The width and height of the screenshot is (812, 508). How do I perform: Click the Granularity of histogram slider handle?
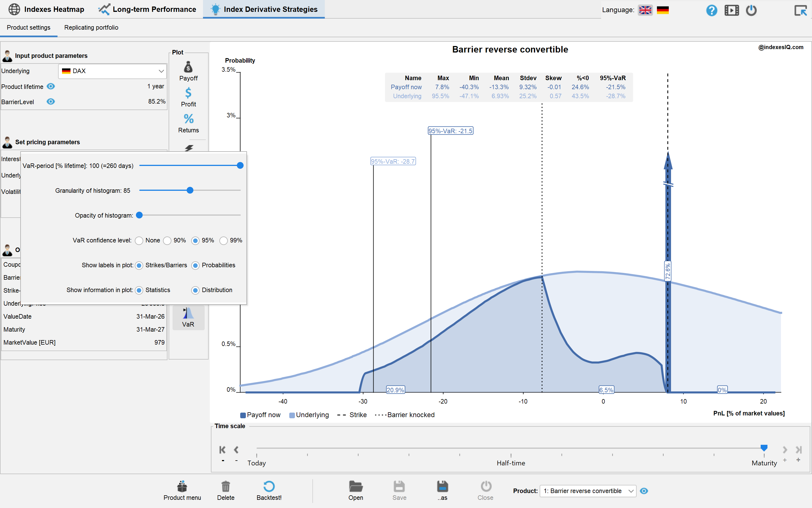190,190
